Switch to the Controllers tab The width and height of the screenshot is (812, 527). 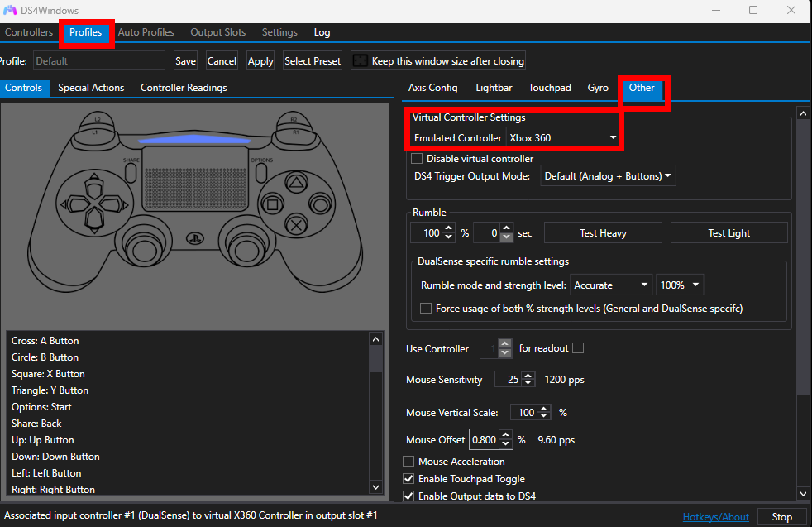click(x=29, y=32)
